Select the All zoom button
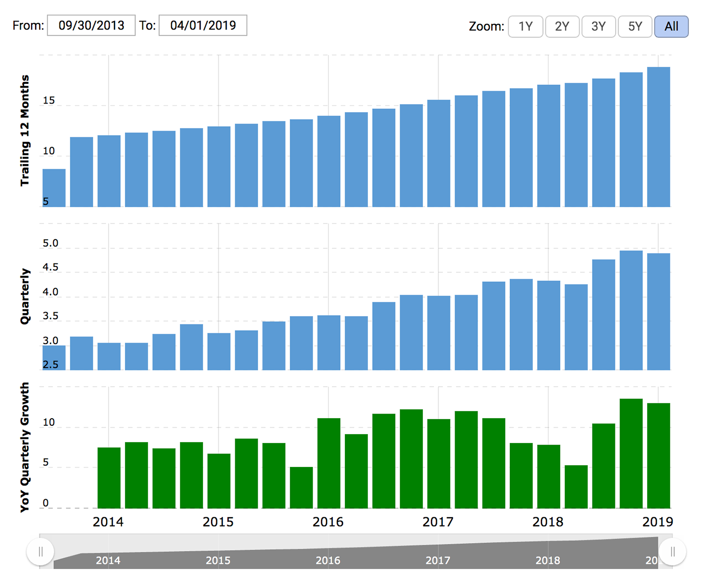This screenshot has height=588, width=703. 672,26
